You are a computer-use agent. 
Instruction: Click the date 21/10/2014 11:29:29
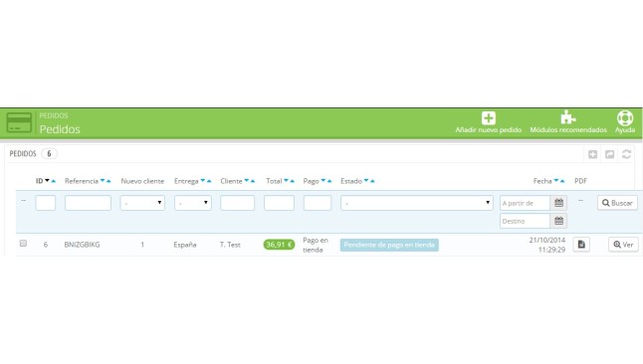tap(547, 245)
